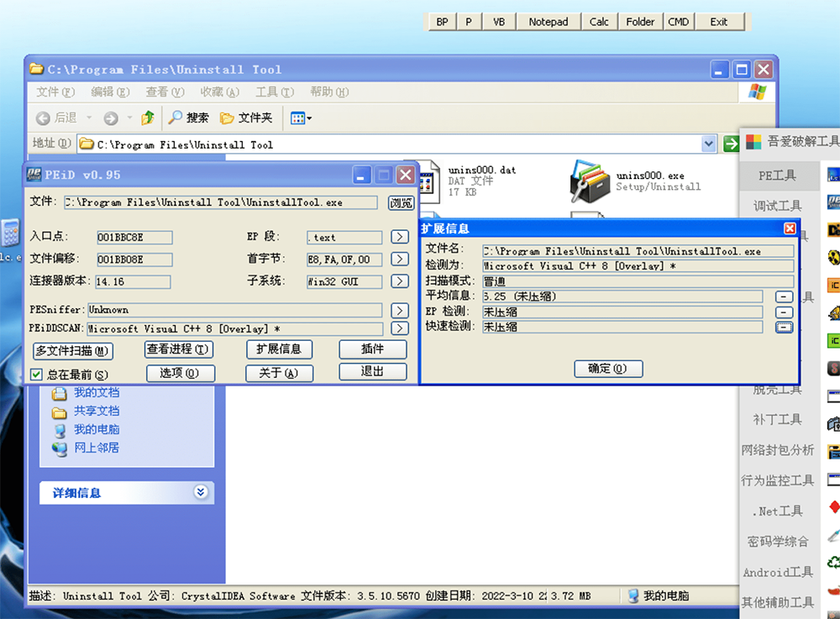
Task: Select the PE工具 category tab
Action: (x=780, y=176)
